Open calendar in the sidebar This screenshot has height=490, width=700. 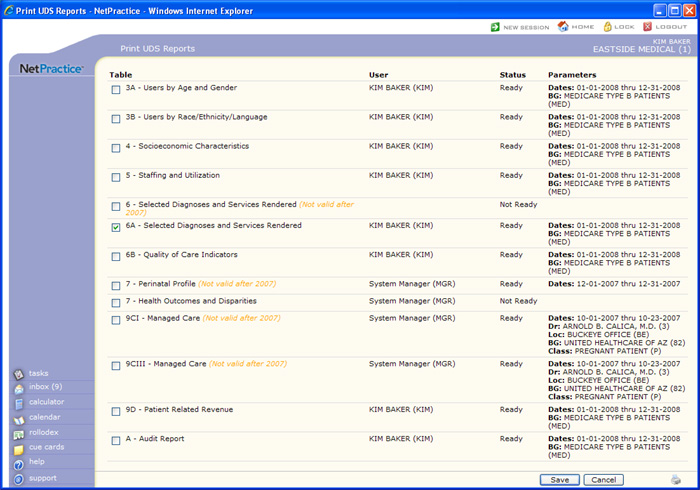45,417
